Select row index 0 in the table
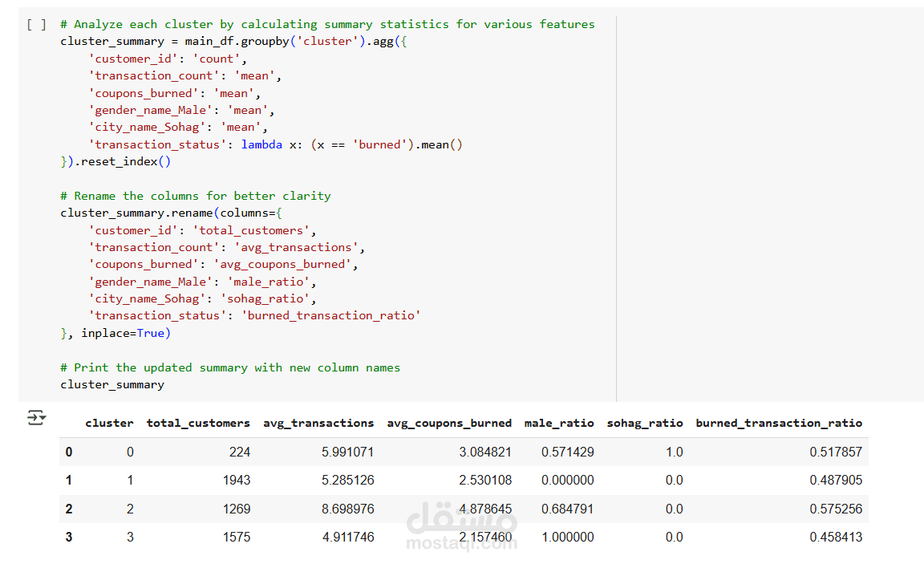924x564 pixels. [69, 452]
